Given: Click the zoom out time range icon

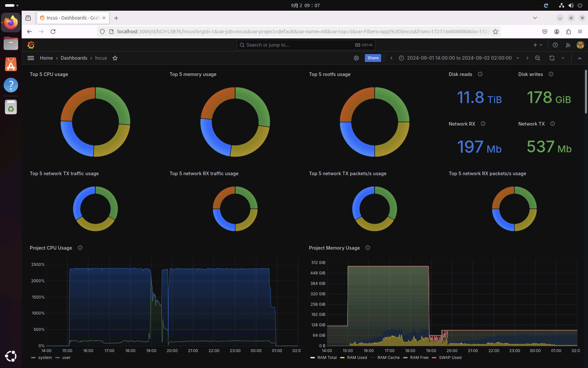Looking at the screenshot, I should [x=537, y=58].
